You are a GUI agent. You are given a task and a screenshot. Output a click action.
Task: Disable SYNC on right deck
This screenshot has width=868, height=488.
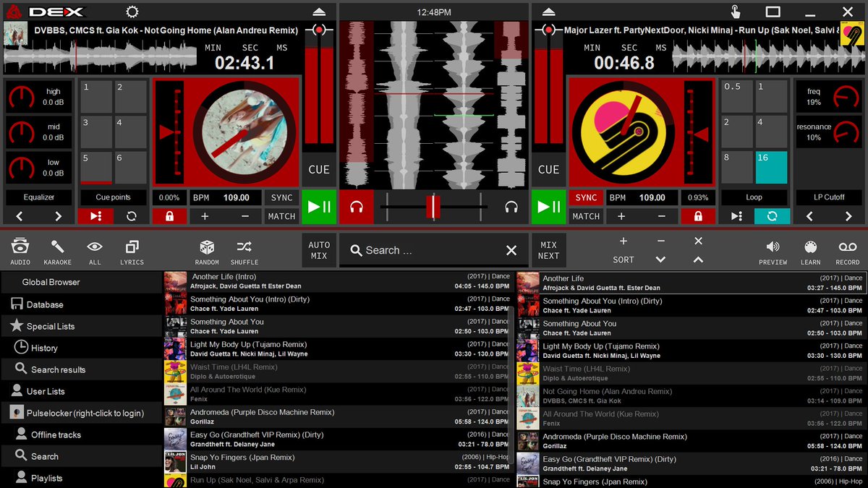586,197
